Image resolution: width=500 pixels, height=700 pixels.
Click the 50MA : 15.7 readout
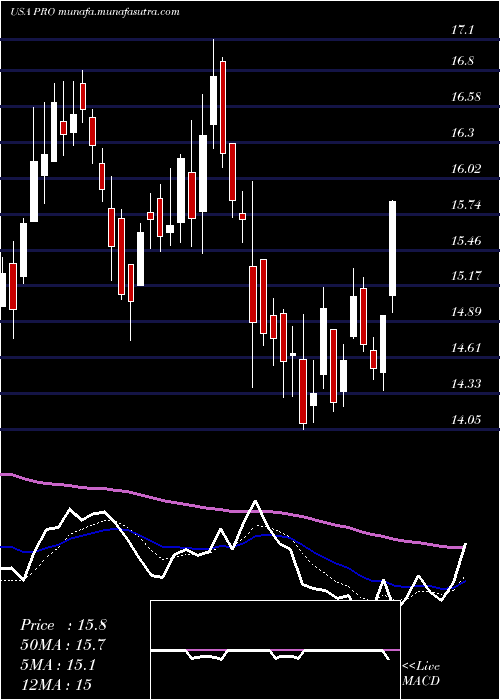point(63,645)
